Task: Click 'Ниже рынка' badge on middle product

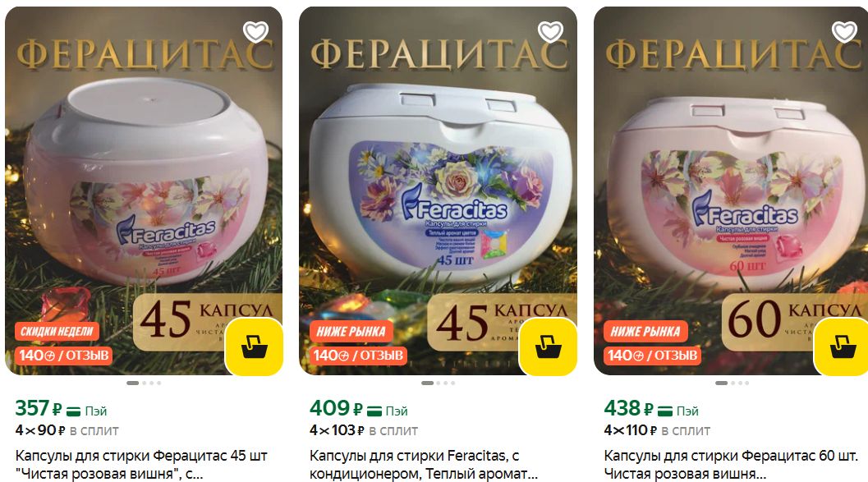Action: pos(351,332)
